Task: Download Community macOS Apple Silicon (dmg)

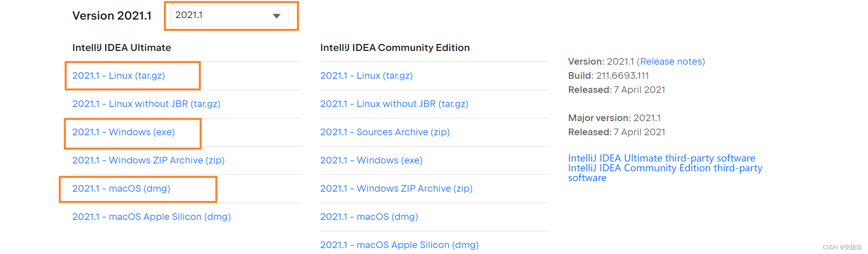Action: (x=399, y=245)
